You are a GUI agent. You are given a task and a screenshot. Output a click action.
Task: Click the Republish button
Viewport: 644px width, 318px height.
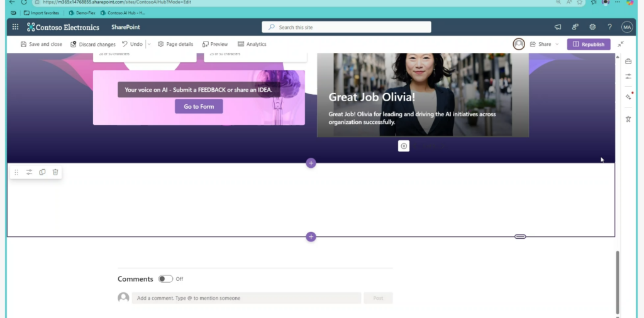pyautogui.click(x=589, y=45)
